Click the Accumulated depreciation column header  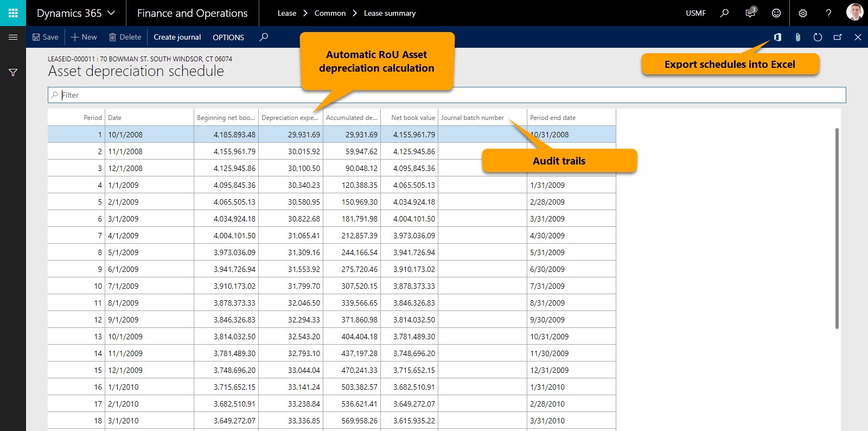pos(352,118)
